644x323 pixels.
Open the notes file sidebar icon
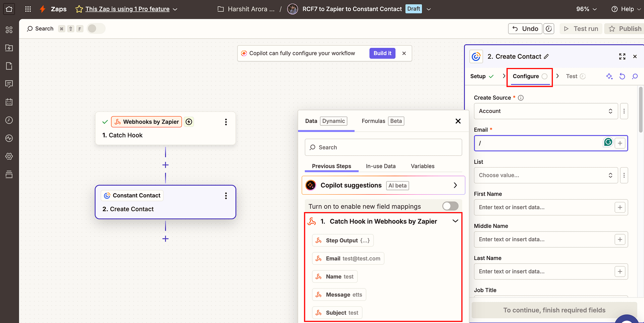[x=9, y=66]
